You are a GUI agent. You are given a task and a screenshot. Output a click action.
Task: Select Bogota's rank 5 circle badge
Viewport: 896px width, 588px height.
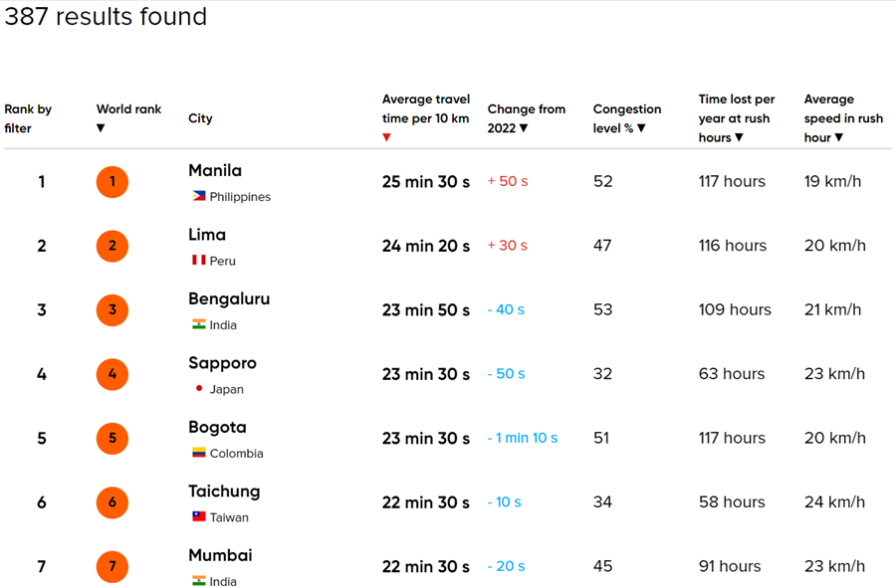tap(112, 438)
